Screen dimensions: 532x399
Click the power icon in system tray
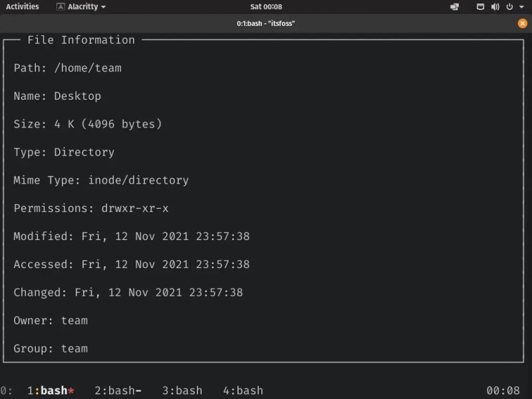click(509, 7)
